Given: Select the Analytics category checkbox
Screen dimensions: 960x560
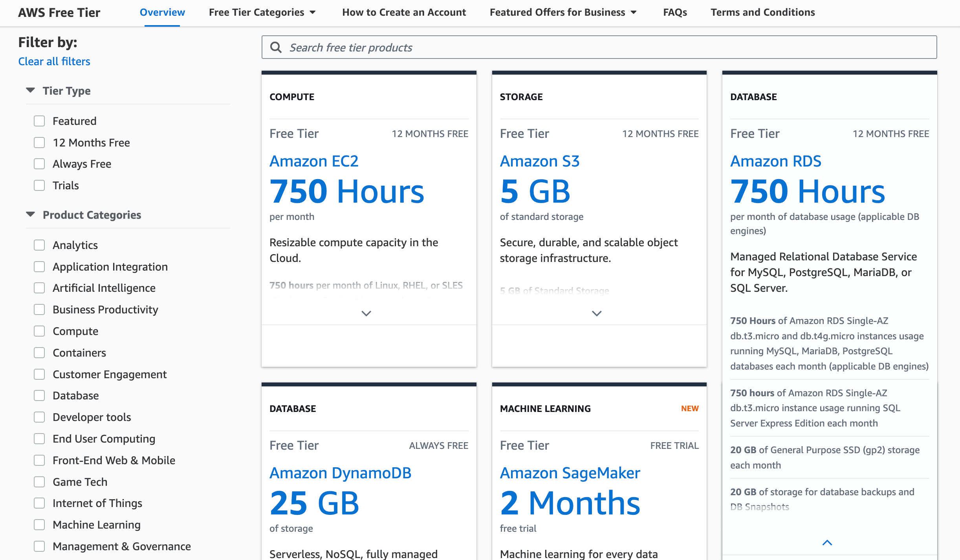Looking at the screenshot, I should click(39, 245).
